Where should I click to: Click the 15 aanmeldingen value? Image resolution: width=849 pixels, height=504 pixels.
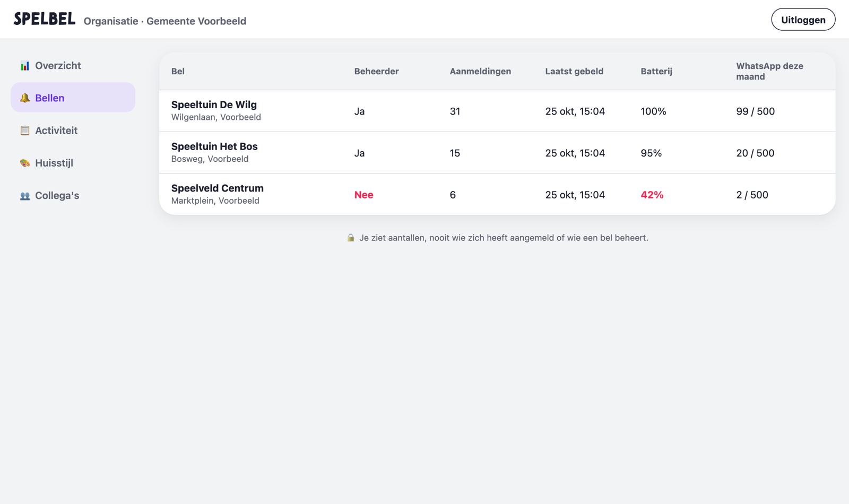[455, 153]
